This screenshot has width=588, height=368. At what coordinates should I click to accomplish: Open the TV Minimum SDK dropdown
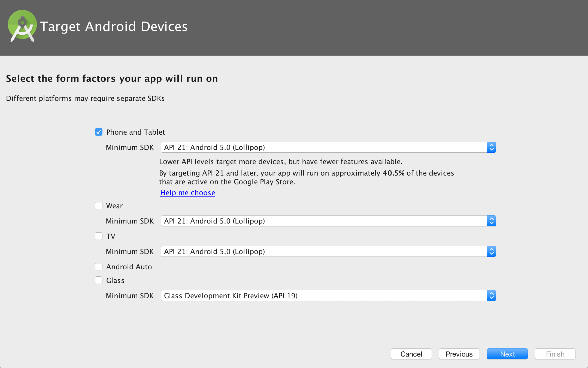coord(328,251)
